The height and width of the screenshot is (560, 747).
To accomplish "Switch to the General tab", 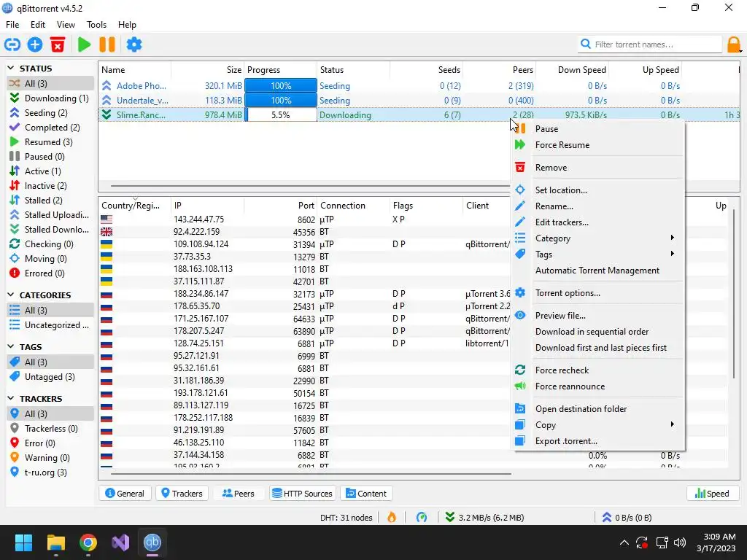I will click(x=125, y=494).
